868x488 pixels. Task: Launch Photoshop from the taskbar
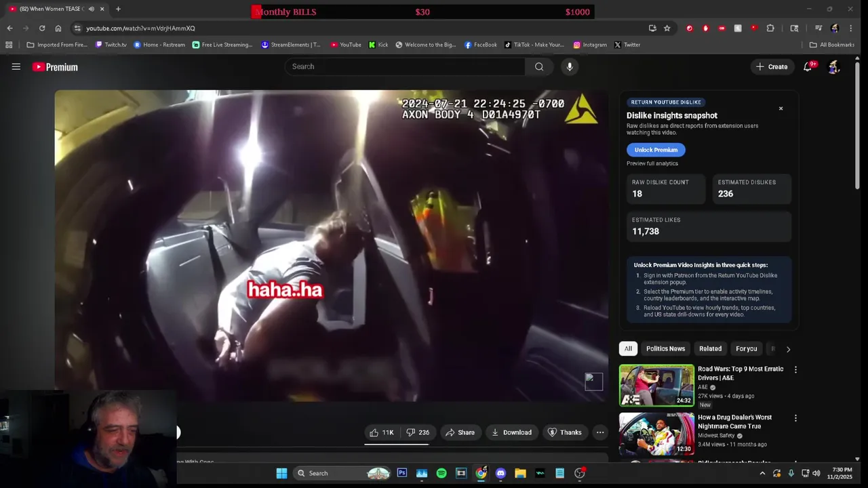coord(402,473)
